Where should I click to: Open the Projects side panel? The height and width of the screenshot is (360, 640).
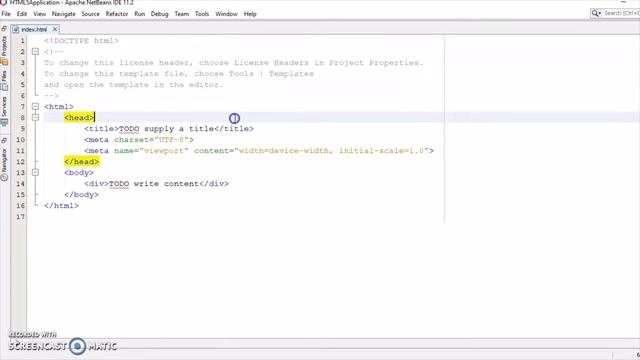tap(4, 51)
